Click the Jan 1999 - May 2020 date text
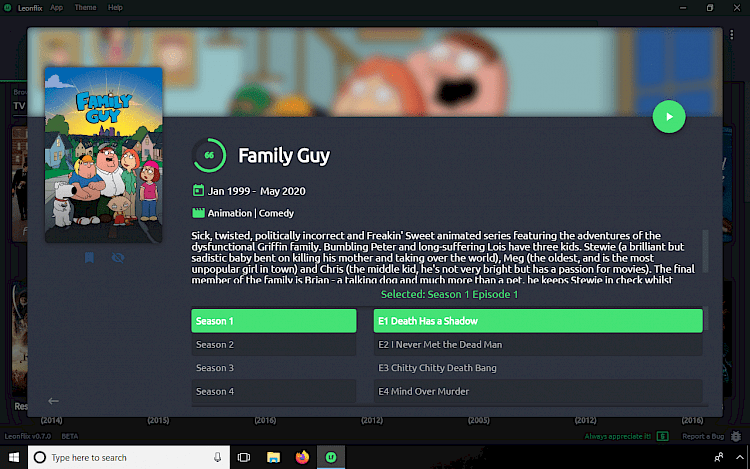This screenshot has height=469, width=750. point(256,191)
